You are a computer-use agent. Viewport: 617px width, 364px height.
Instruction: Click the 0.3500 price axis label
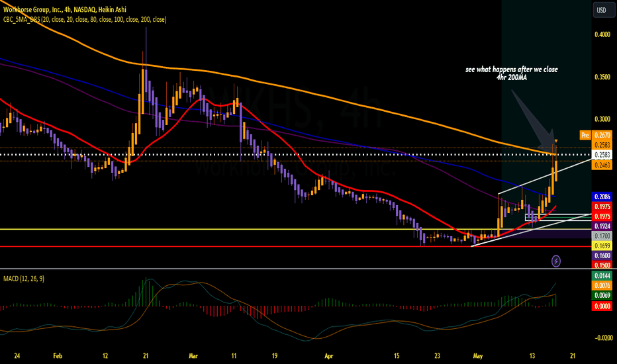(x=602, y=77)
